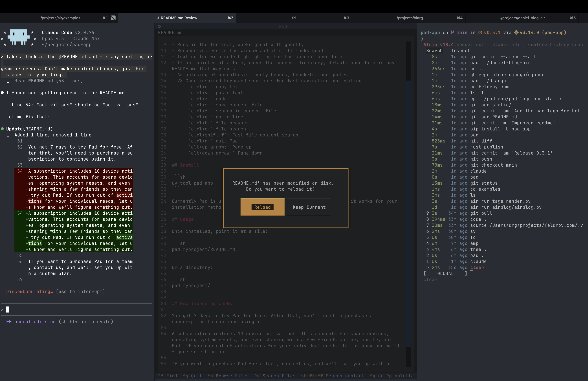This screenshot has height=381, width=588.
Task: Open the ~/projects/daniel-blog-air tab
Action: [x=521, y=18]
